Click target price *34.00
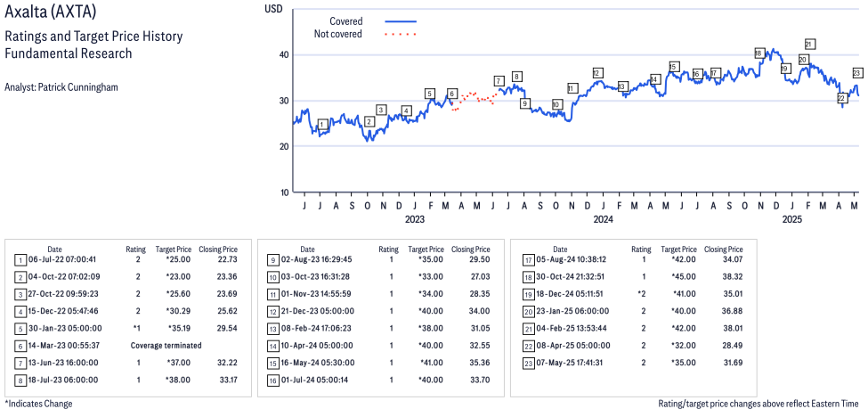This screenshot has width=868, height=409. click(432, 294)
